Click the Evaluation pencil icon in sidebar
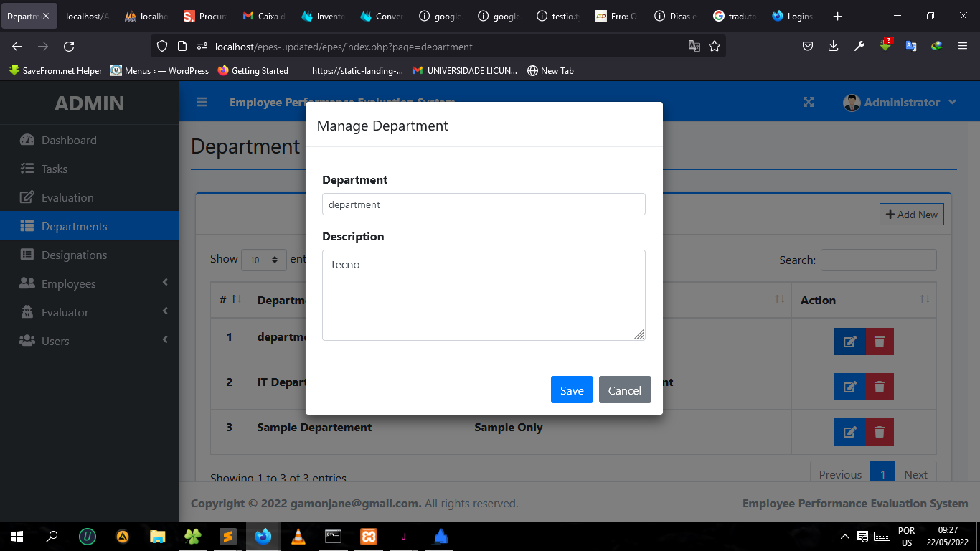This screenshot has height=551, width=980. coord(27,197)
